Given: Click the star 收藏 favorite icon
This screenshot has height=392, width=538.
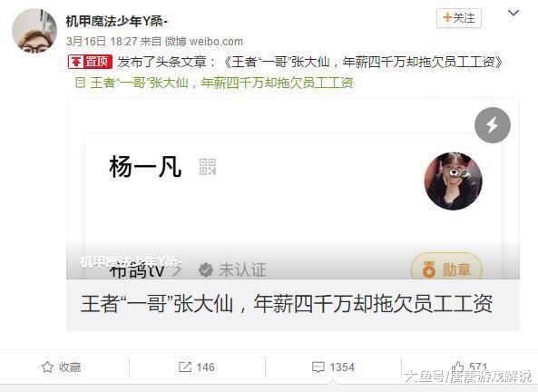Looking at the screenshot, I should 47,367.
